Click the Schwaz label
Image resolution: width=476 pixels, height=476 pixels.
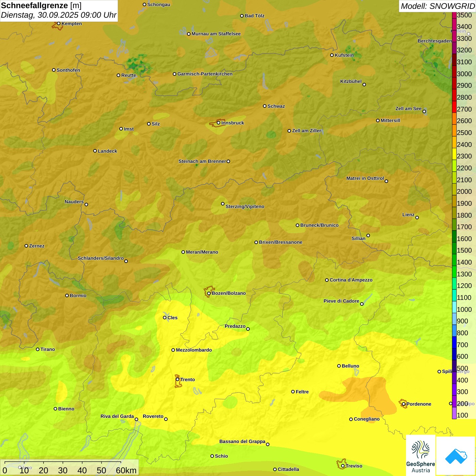(x=276, y=106)
